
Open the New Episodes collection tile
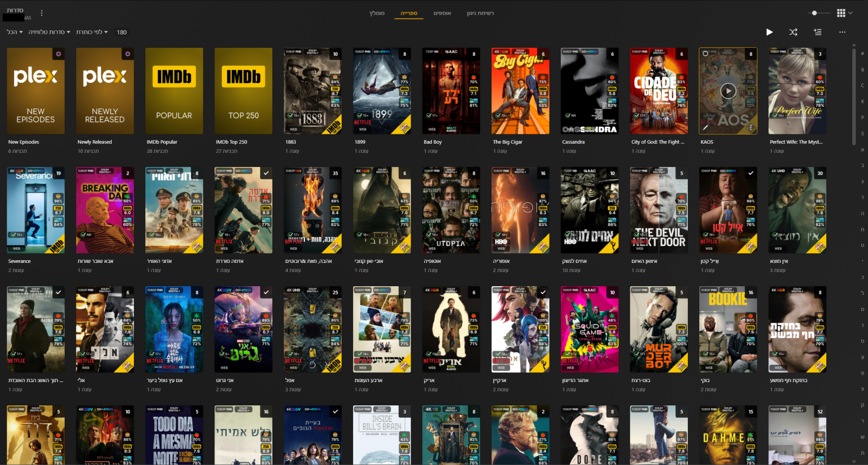tap(36, 91)
